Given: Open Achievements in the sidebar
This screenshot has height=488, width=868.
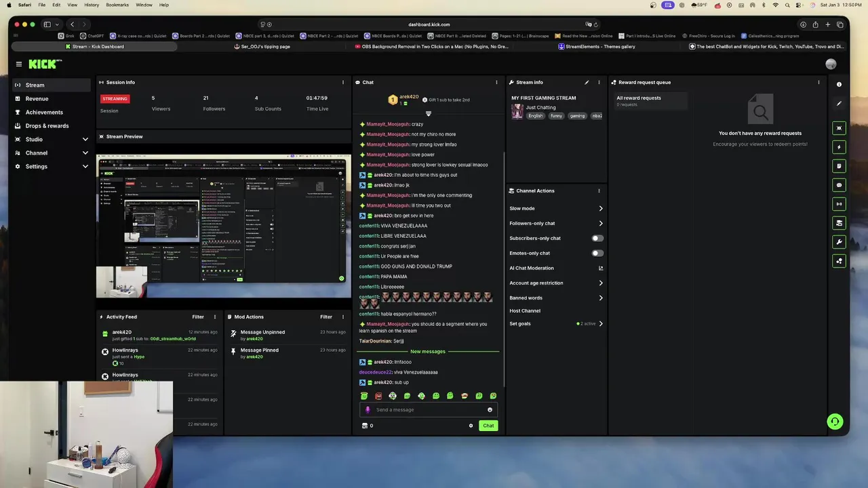Looking at the screenshot, I should tap(52, 113).
